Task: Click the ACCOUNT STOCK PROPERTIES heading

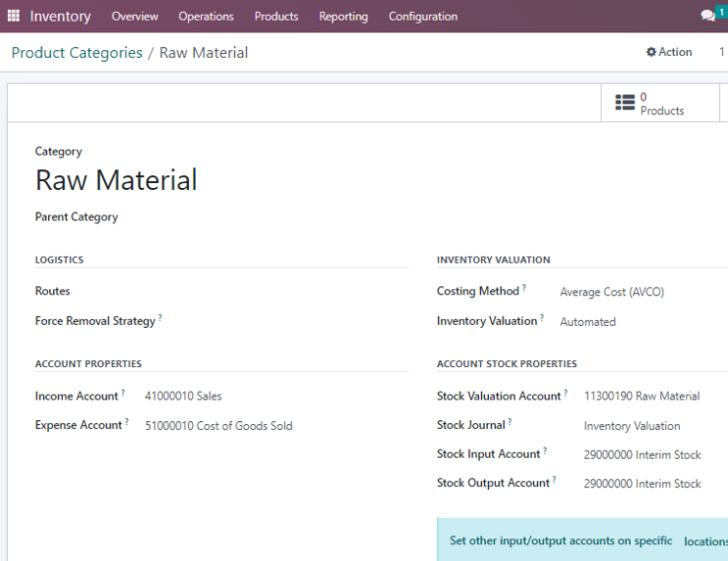Action: (507, 363)
